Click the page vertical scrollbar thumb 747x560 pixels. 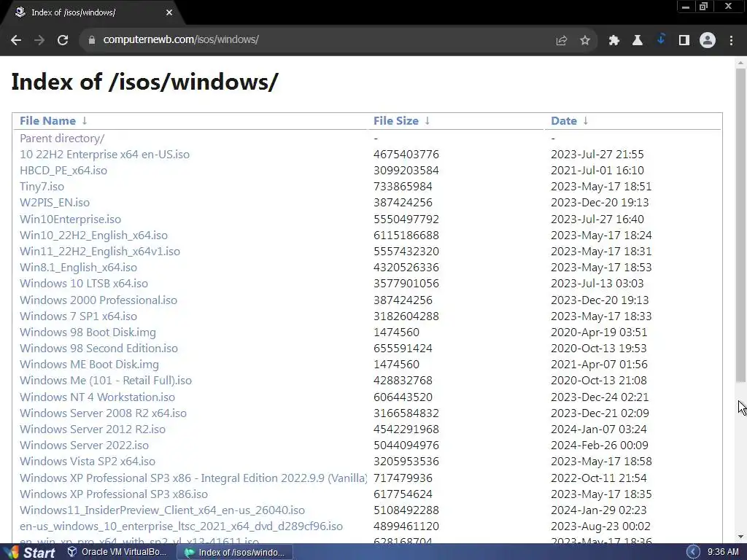click(741, 225)
